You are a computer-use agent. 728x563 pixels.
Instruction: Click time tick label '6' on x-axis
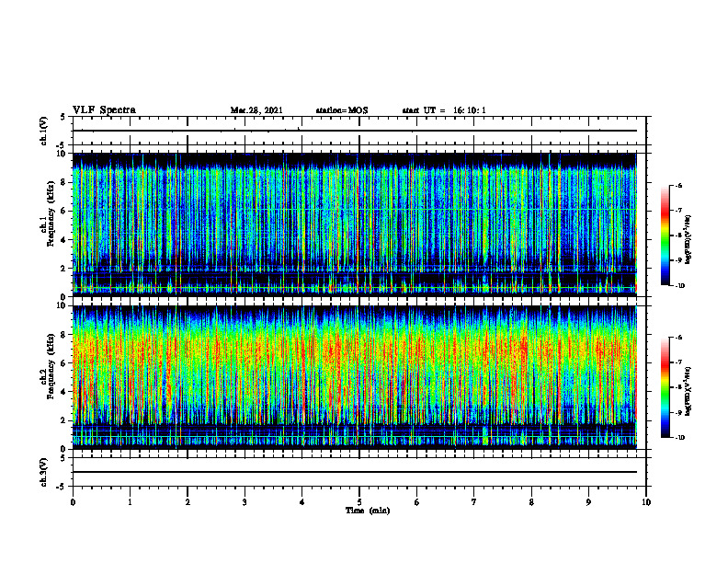point(416,502)
